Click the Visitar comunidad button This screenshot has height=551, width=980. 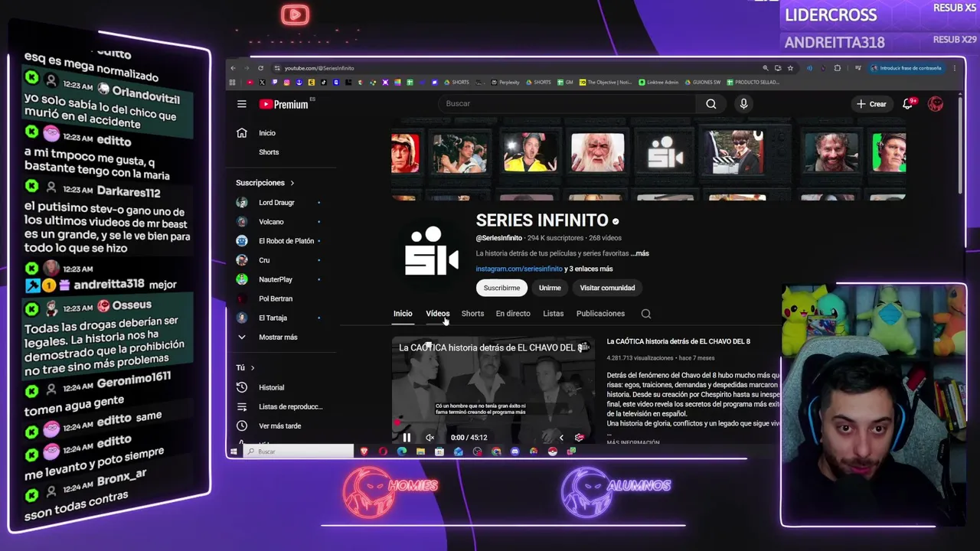click(x=607, y=288)
